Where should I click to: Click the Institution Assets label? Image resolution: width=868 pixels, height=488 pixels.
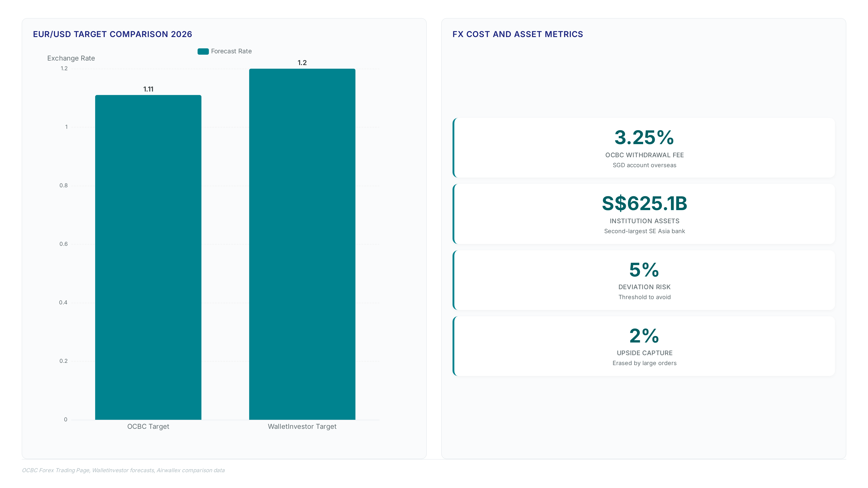pyautogui.click(x=644, y=221)
